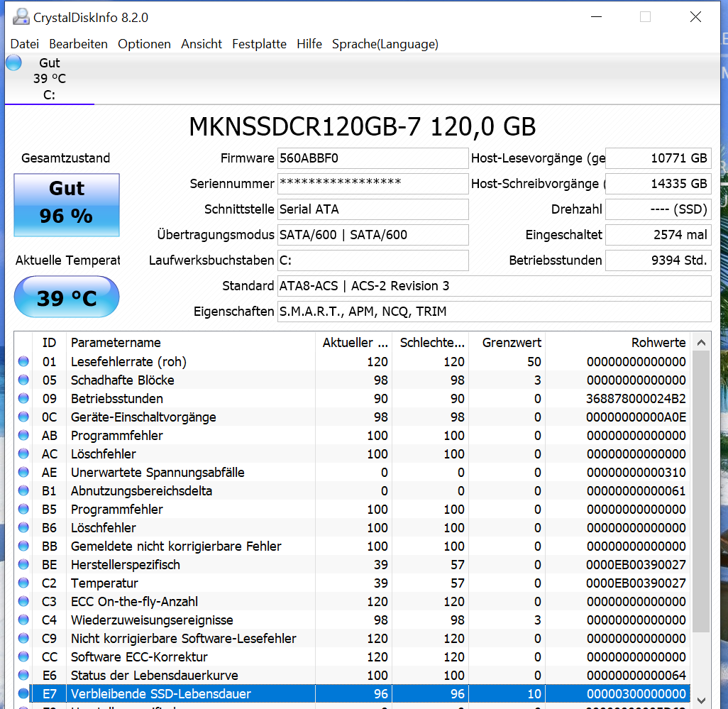
Task: Click the Übertragungsmodus SATA/600 field
Action: click(373, 235)
